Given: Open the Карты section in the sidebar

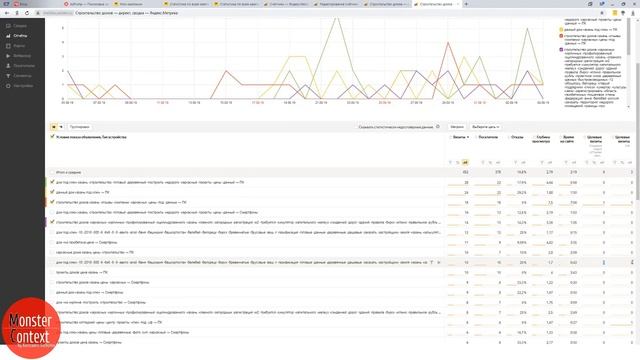Looking at the screenshot, I should [x=16, y=46].
